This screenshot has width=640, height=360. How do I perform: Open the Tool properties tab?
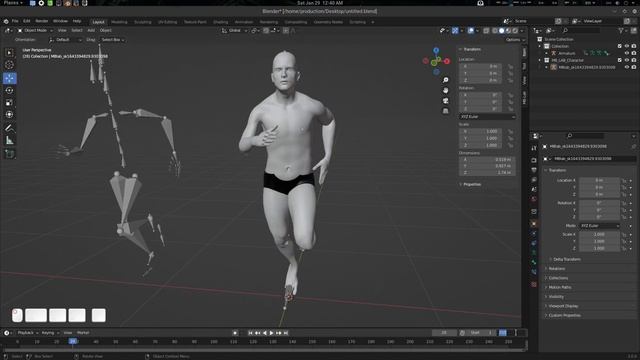click(534, 148)
